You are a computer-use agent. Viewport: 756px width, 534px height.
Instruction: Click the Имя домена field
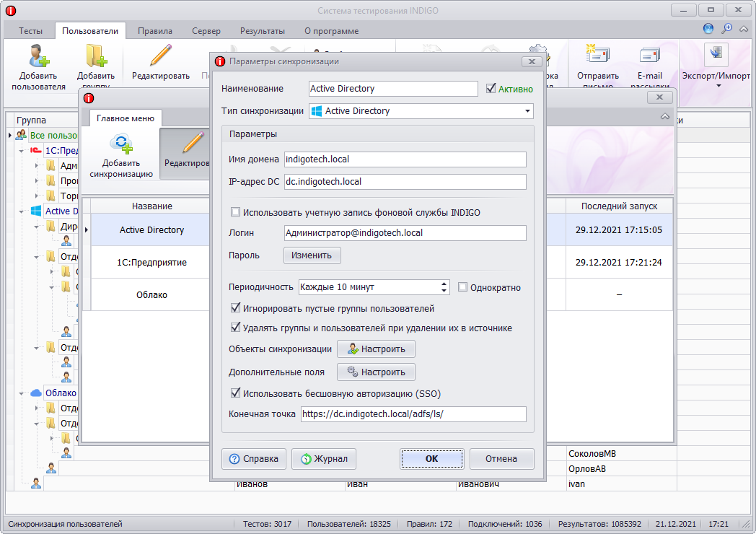405,159
